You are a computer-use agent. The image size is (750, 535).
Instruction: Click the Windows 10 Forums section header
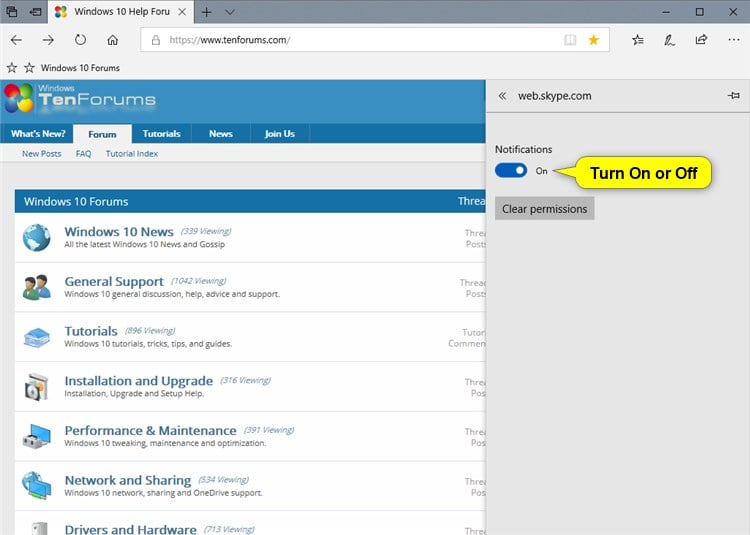pyautogui.click(x=76, y=201)
